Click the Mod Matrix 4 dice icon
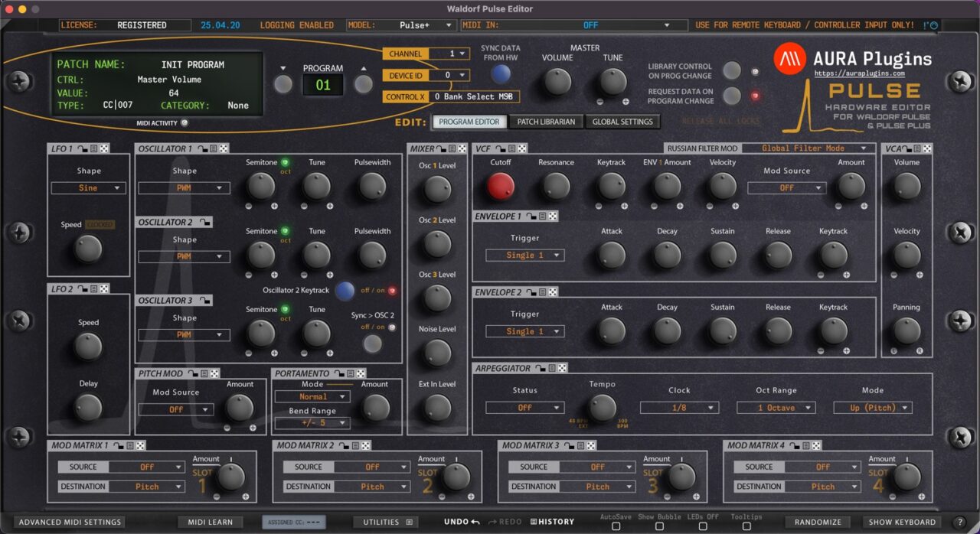The width and height of the screenshot is (980, 534). (816, 445)
